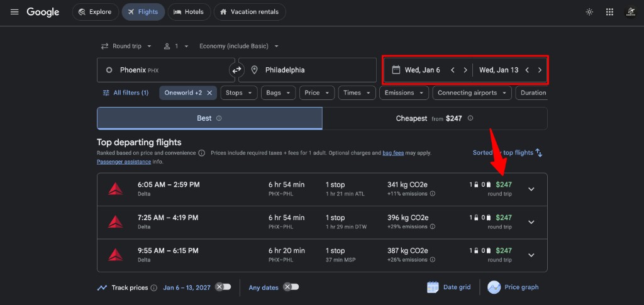Open All filters (1)
The height and width of the screenshot is (305, 644).
coord(126,93)
